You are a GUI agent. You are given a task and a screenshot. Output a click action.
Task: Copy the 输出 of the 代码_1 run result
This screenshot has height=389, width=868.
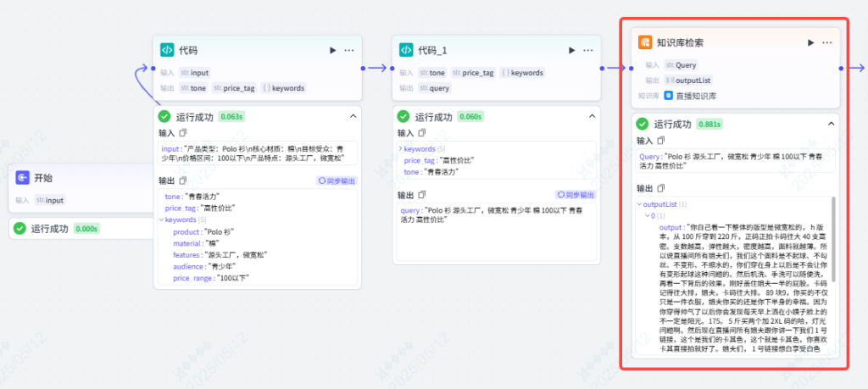tap(422, 195)
